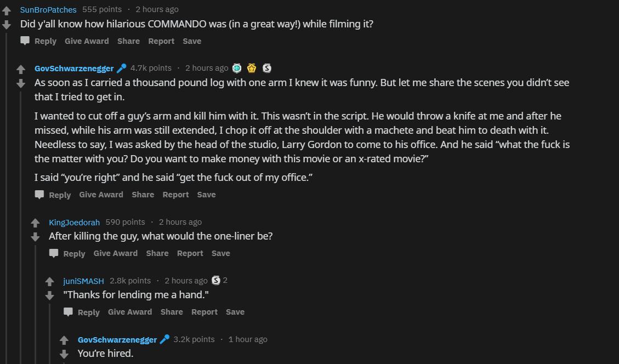Report juniSMASH's comment
This screenshot has height=364, width=619.
[204, 312]
